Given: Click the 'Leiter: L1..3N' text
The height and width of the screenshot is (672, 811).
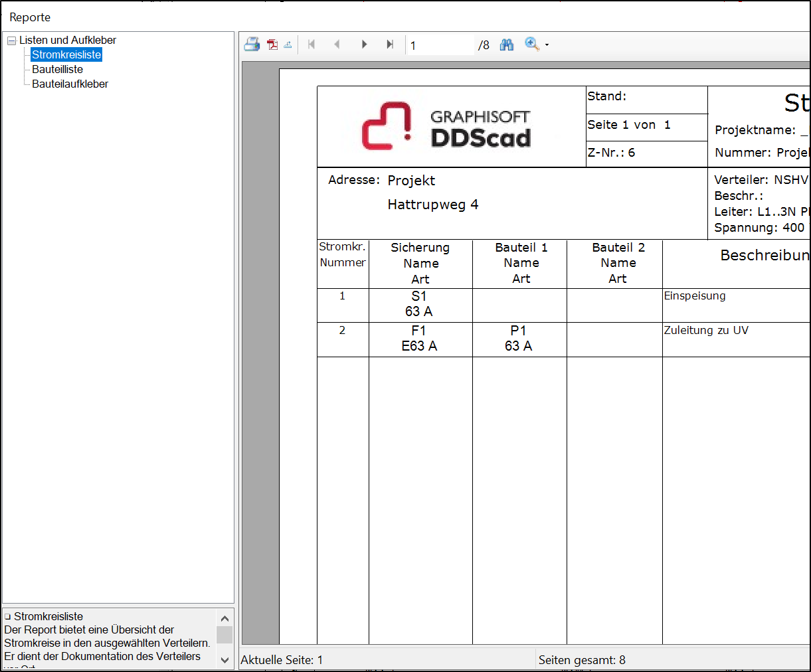Looking at the screenshot, I should pyautogui.click(x=755, y=212).
